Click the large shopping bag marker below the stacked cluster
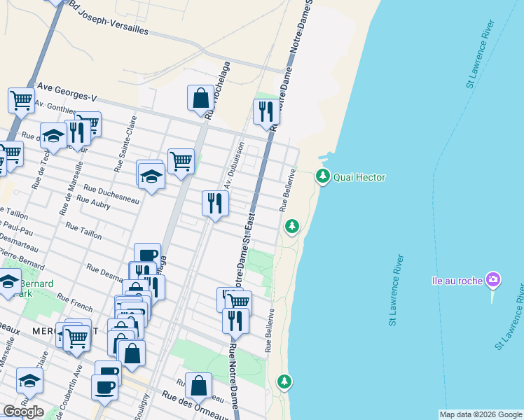The image size is (524, 420). pyautogui.click(x=132, y=353)
